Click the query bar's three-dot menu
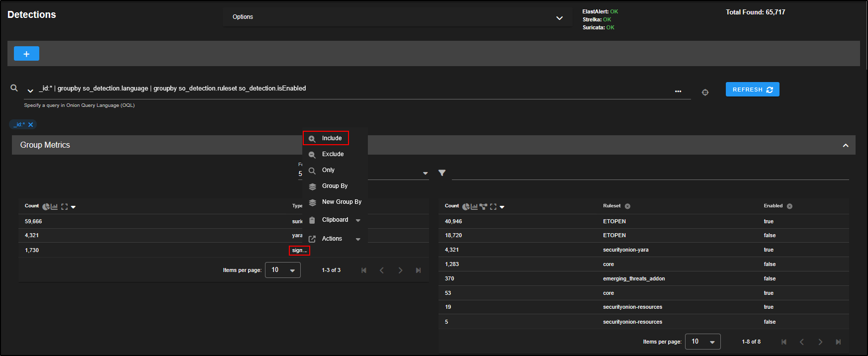This screenshot has height=356, width=868. point(678,91)
